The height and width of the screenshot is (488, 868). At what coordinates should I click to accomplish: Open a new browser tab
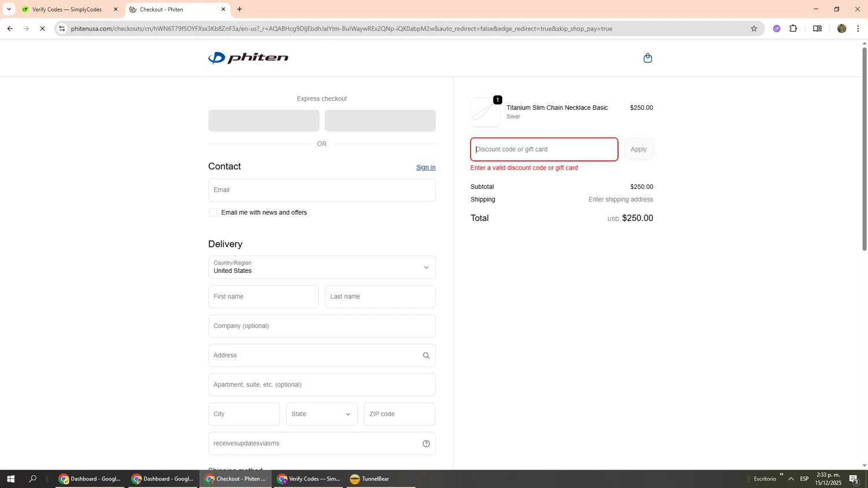(x=240, y=9)
